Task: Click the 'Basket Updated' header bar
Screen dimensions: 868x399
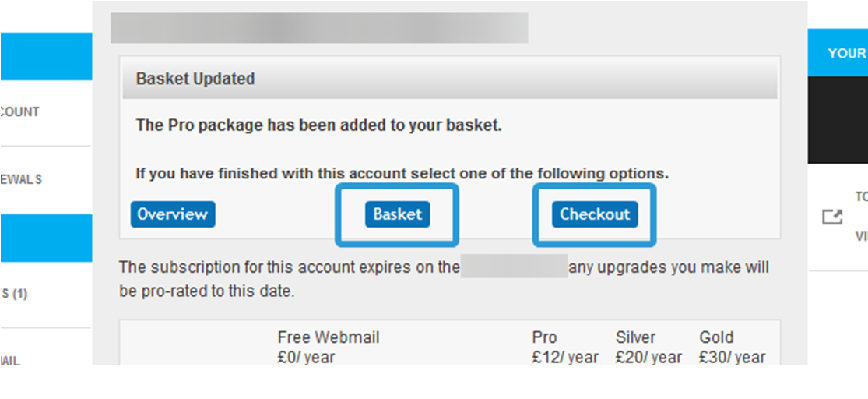Action: [449, 79]
